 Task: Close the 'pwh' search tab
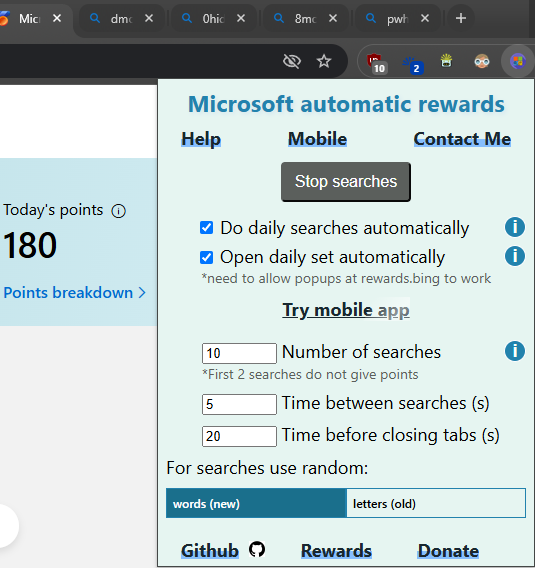(425, 18)
